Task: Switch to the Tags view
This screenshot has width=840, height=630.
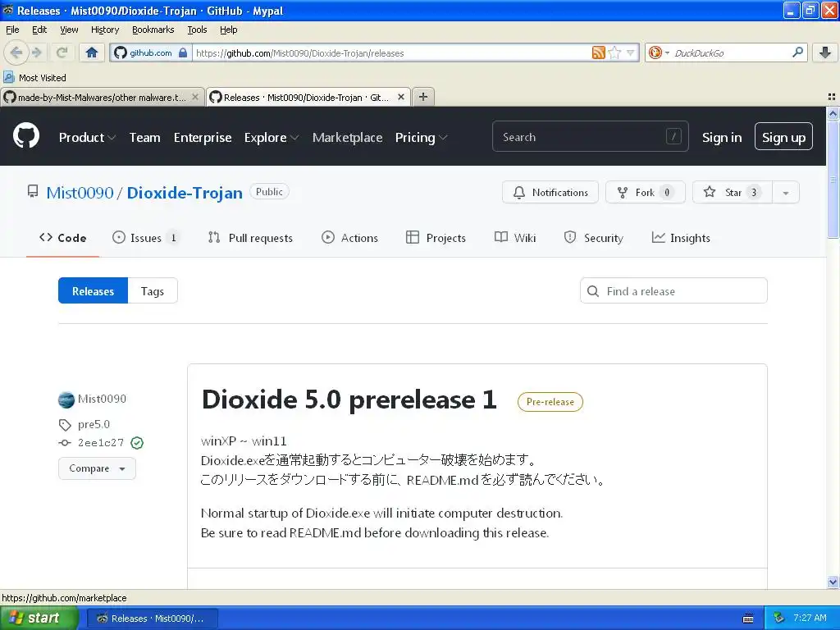Action: 152,291
